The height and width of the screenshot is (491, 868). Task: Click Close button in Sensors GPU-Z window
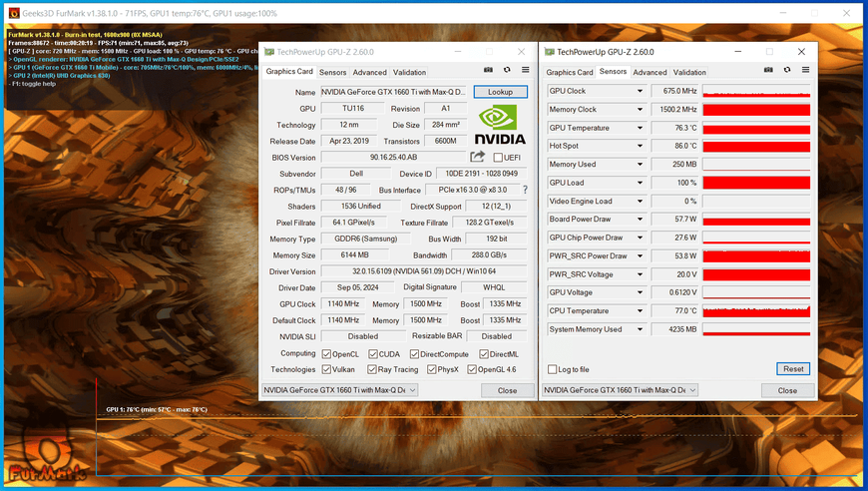(x=787, y=390)
